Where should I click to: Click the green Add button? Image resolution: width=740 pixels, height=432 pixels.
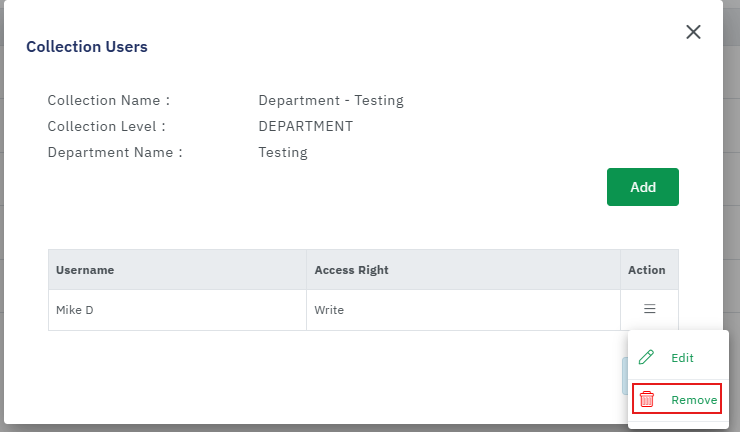(x=642, y=187)
